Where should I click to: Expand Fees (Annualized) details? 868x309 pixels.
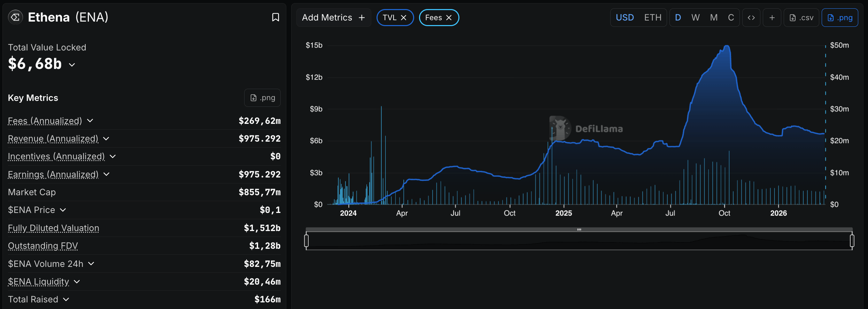tap(90, 120)
